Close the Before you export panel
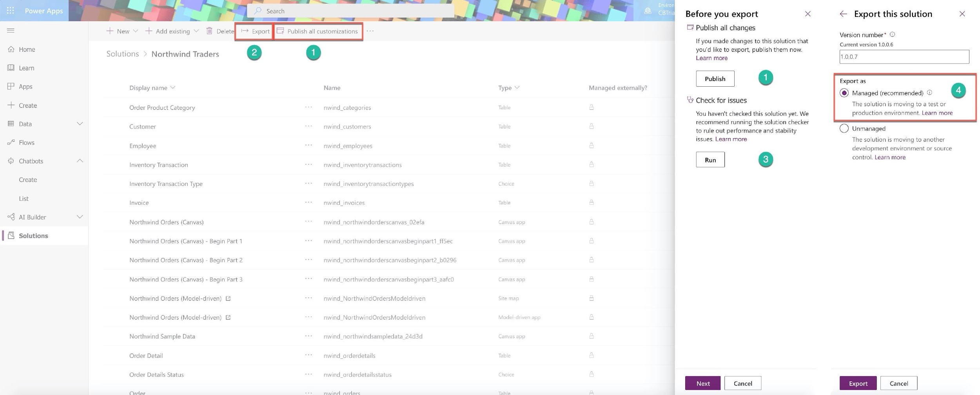 click(808, 14)
